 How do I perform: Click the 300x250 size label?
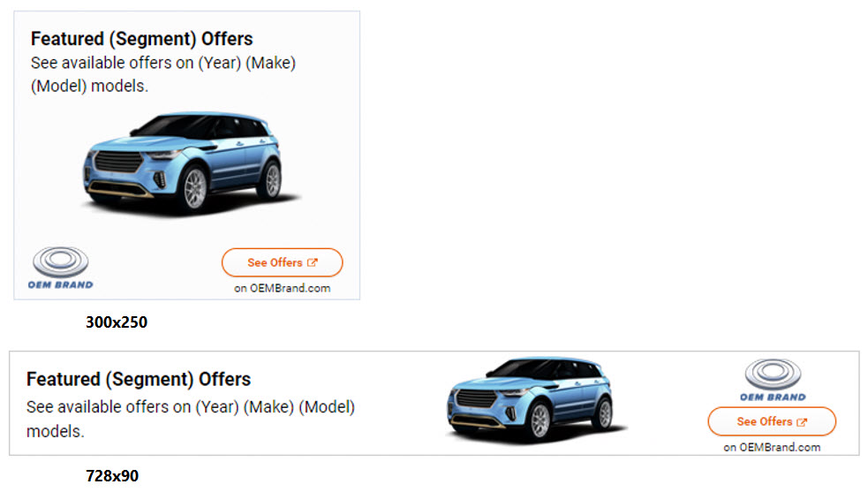pyautogui.click(x=116, y=322)
